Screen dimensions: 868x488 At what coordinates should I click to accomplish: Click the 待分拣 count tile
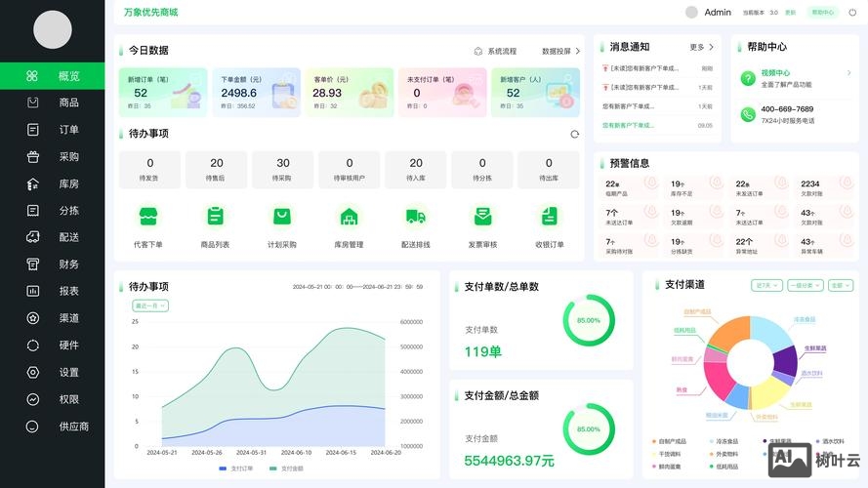coord(482,170)
